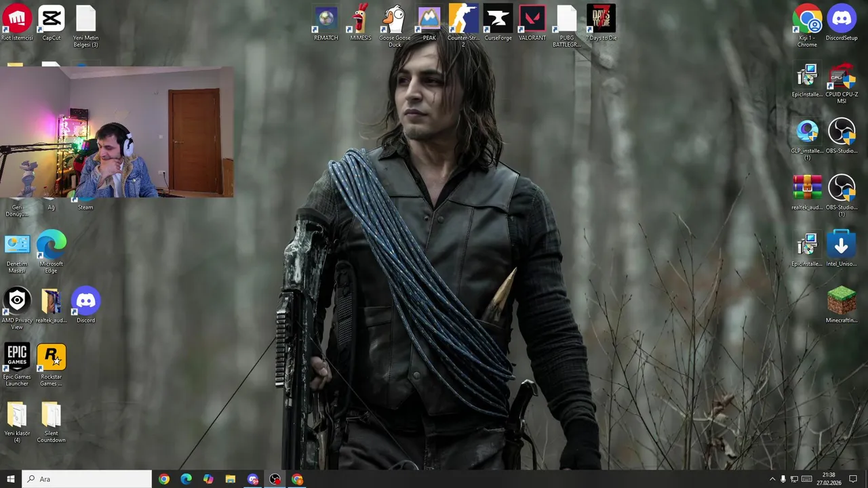The width and height of the screenshot is (868, 488).
Task: Select the OBS-Studio (1) installer icon
Action: point(842,197)
